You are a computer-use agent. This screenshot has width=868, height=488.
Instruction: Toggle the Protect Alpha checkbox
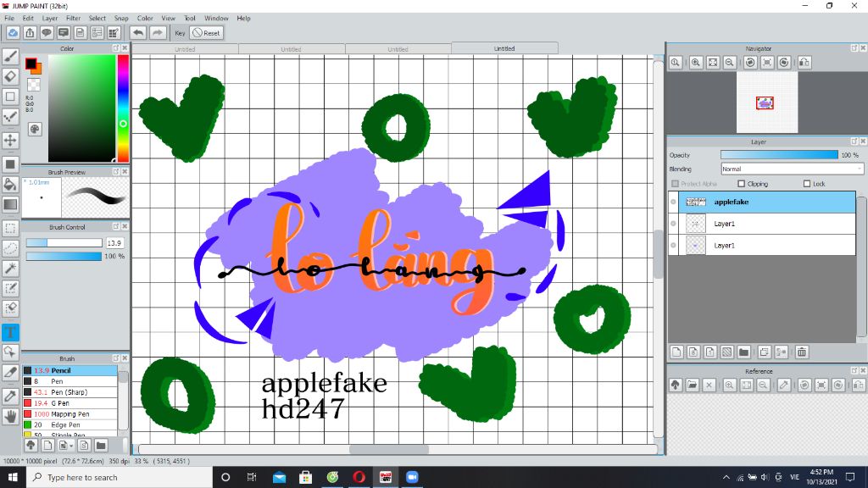click(x=675, y=184)
